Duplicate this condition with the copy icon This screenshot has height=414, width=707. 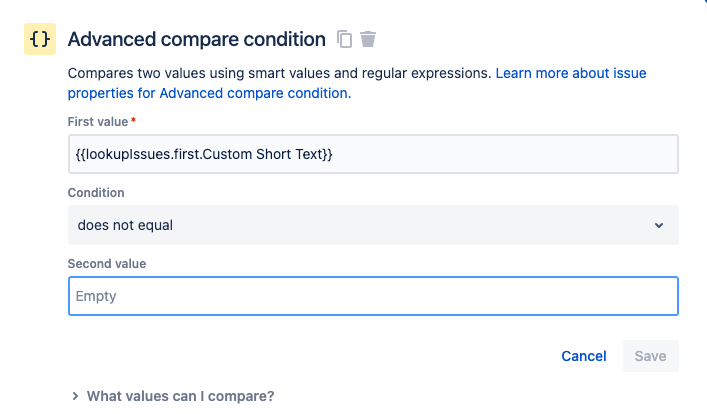click(x=344, y=39)
